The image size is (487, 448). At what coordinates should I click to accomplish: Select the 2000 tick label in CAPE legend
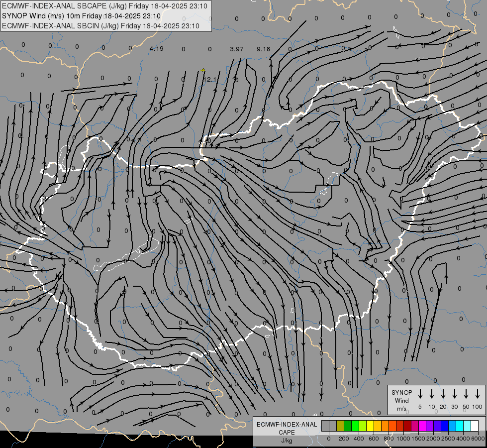click(x=433, y=439)
